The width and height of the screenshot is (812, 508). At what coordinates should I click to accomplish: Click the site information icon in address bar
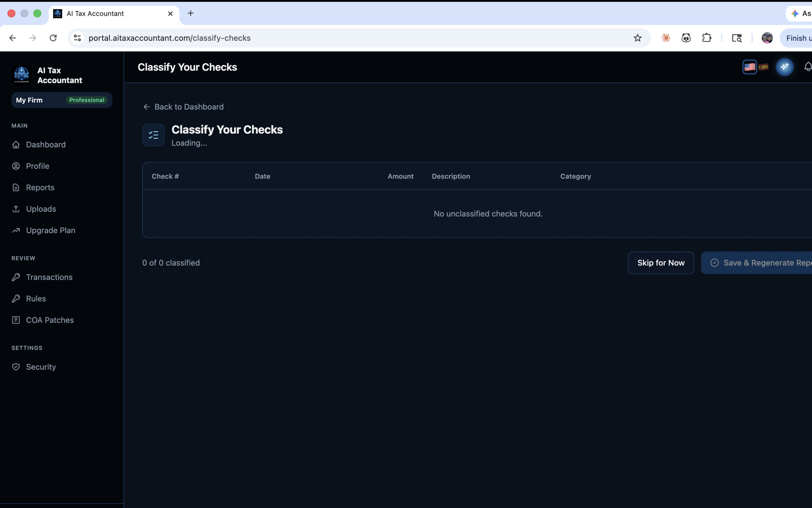[x=77, y=38]
